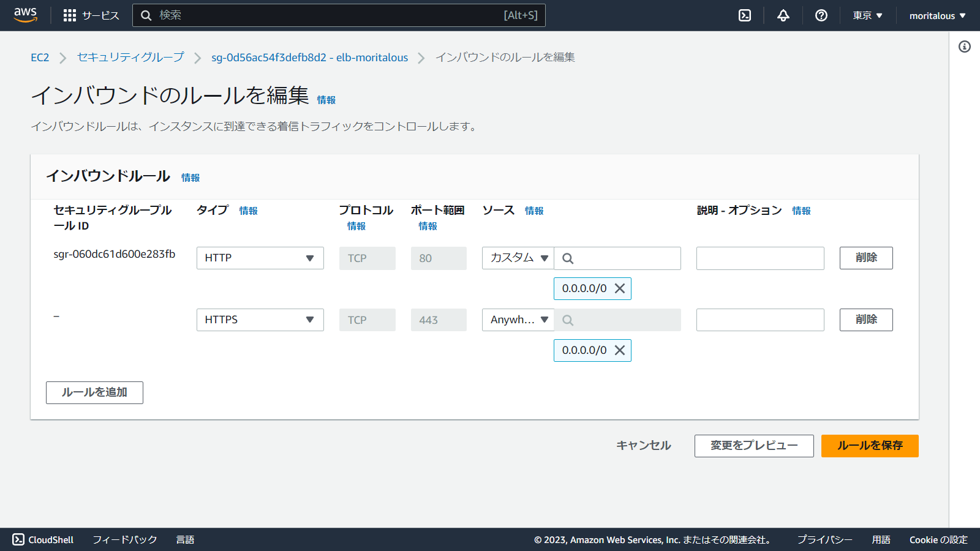Open Cookie の設定 in the footer

(938, 539)
